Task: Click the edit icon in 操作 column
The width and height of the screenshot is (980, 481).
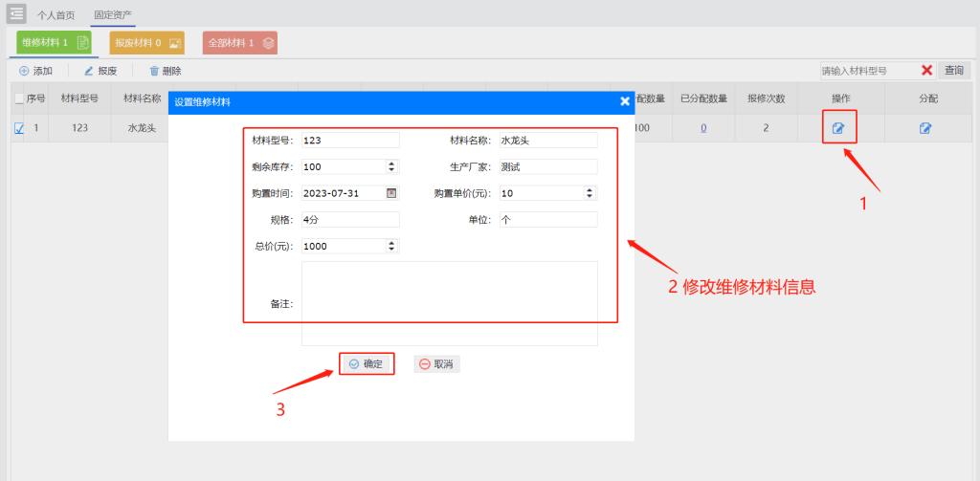Action: pyautogui.click(x=838, y=128)
